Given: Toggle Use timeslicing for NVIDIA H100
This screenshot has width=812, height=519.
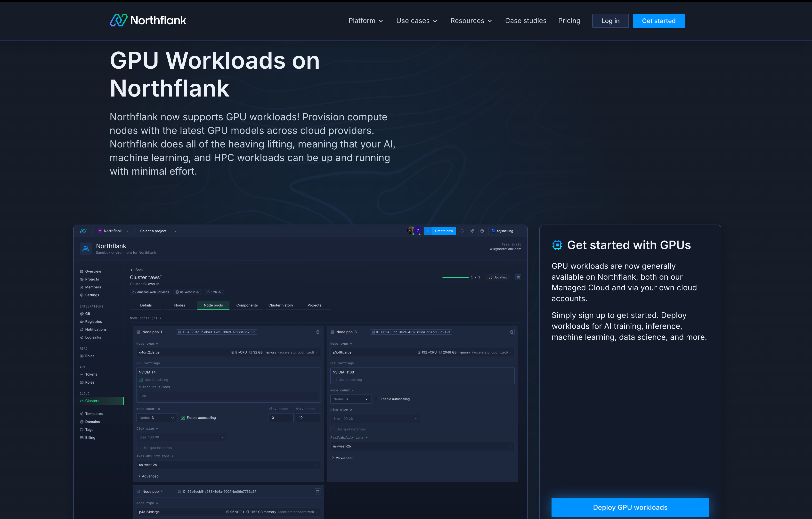Looking at the screenshot, I should [335, 380].
